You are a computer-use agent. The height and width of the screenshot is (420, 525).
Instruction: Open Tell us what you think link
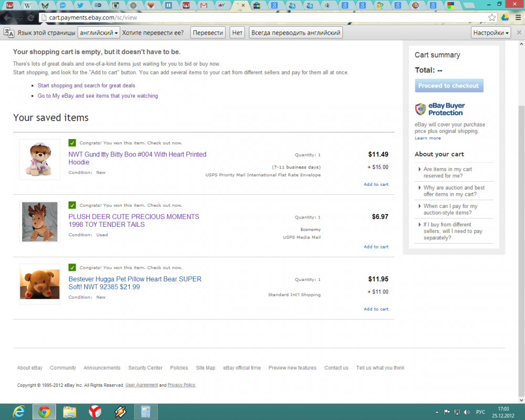click(380, 367)
